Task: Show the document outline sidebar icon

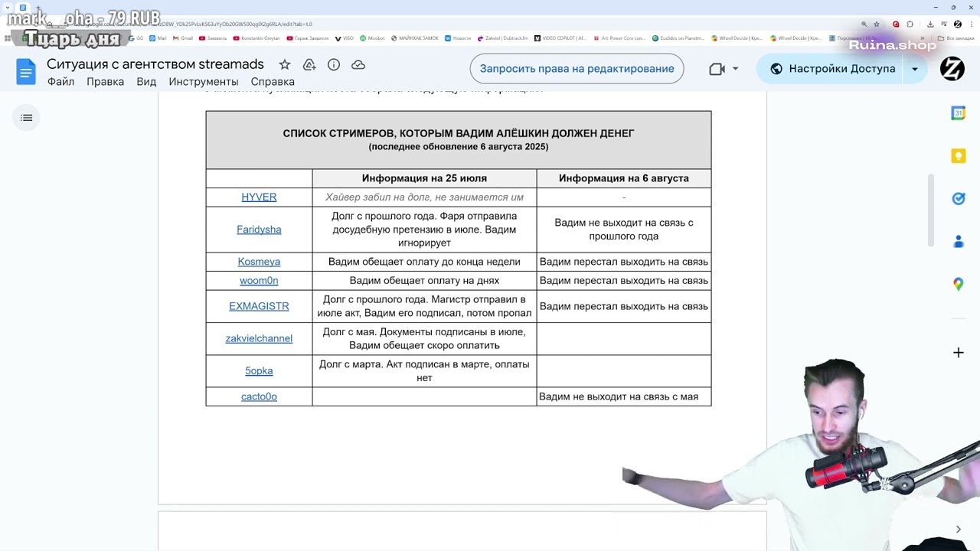Action: (27, 118)
